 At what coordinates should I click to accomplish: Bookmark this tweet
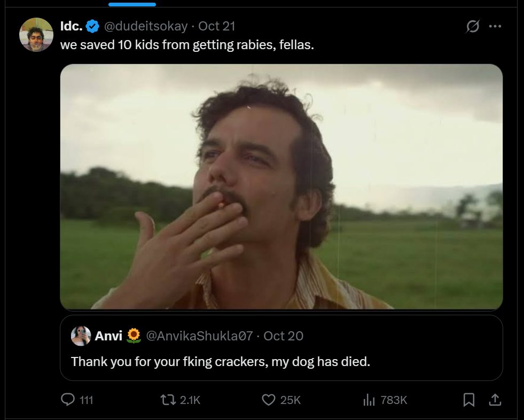[468, 399]
